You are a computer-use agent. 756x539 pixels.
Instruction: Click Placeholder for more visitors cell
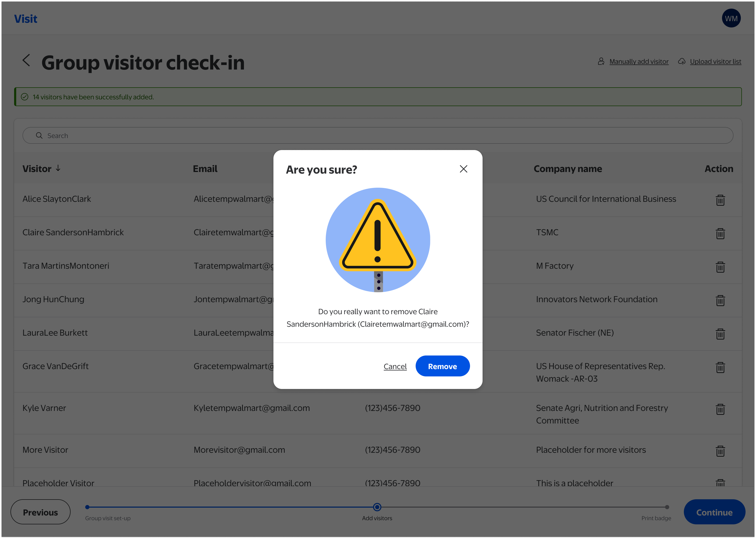591,450
